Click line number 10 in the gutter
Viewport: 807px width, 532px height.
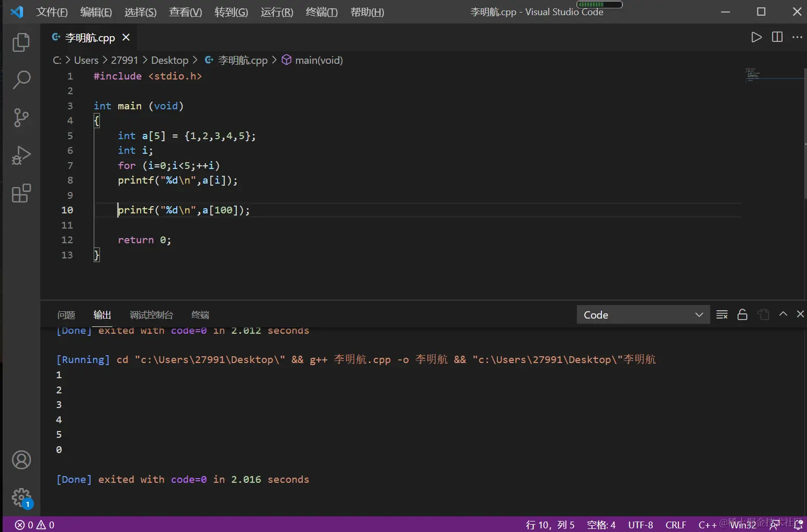tap(67, 210)
